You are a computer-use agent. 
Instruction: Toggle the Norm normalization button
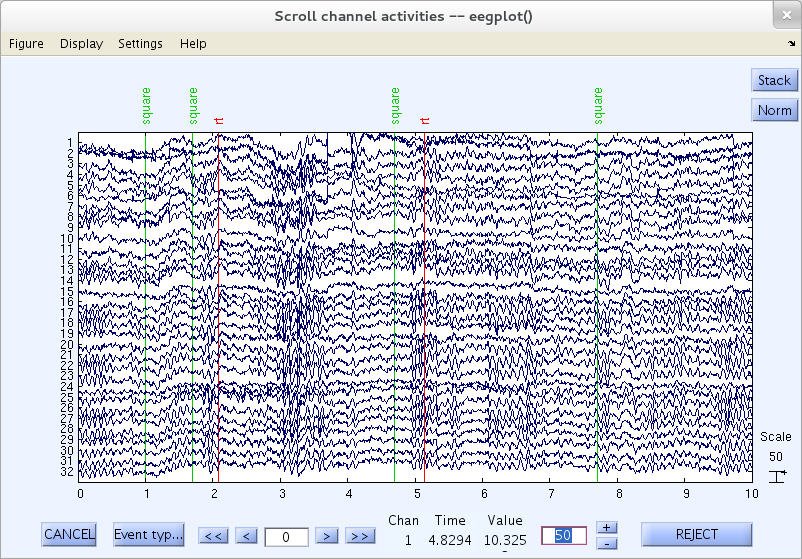pos(774,110)
